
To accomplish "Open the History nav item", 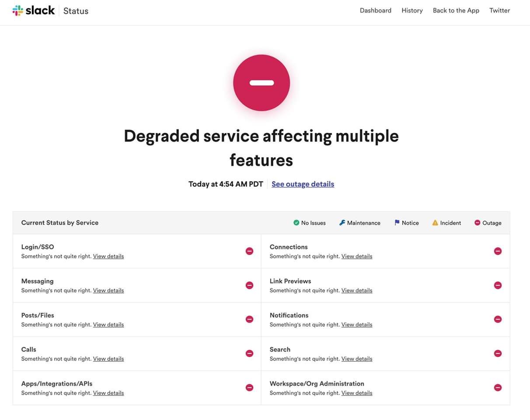I will [x=412, y=10].
